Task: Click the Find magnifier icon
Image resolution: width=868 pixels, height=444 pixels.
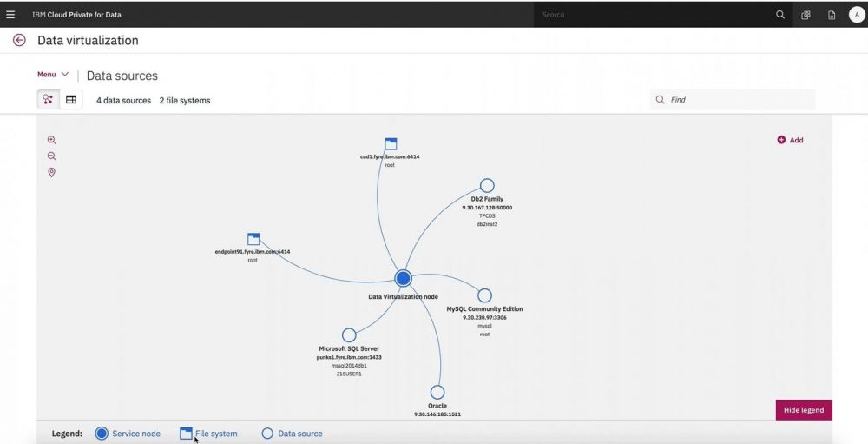Action: (x=660, y=100)
